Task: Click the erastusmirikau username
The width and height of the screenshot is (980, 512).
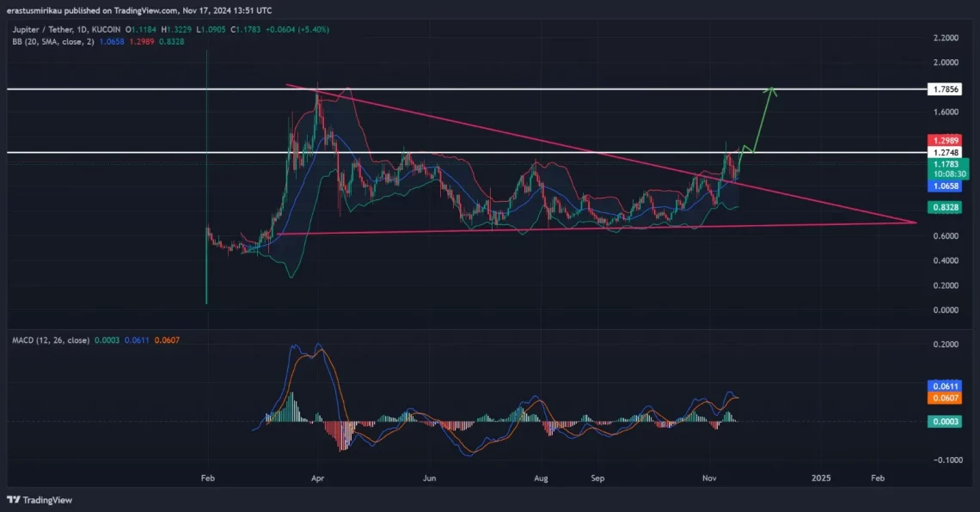Action: 34,10
